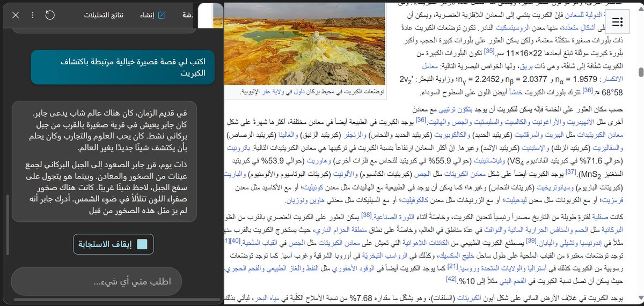Open the الفحم البني link
Image resolution: width=644 pixels, height=306 pixels.
tap(514, 280)
